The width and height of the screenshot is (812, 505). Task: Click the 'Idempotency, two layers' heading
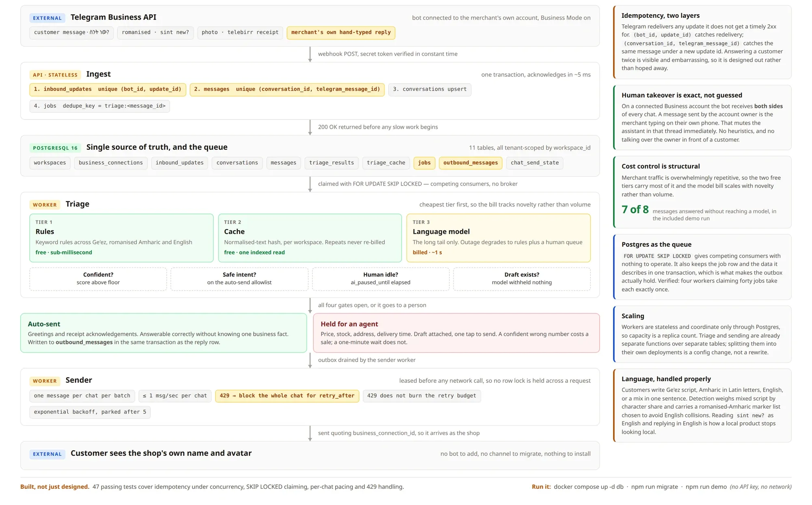(x=661, y=15)
